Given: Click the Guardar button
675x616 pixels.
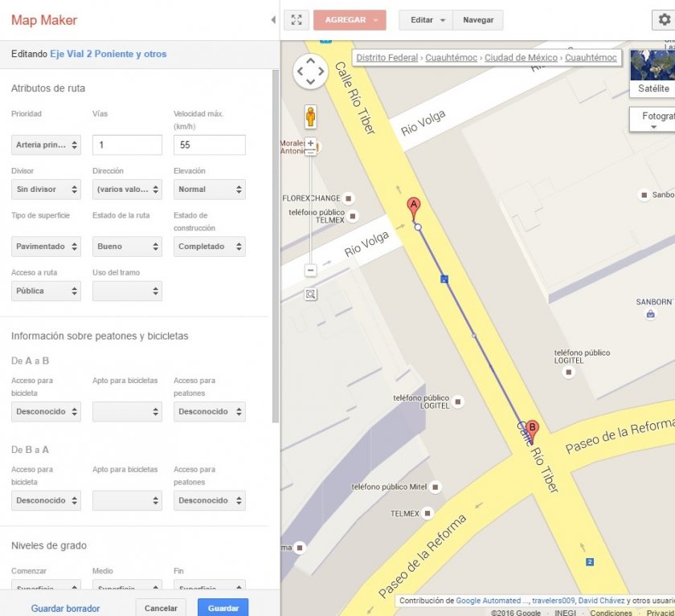Looking at the screenshot, I should tap(222, 608).
